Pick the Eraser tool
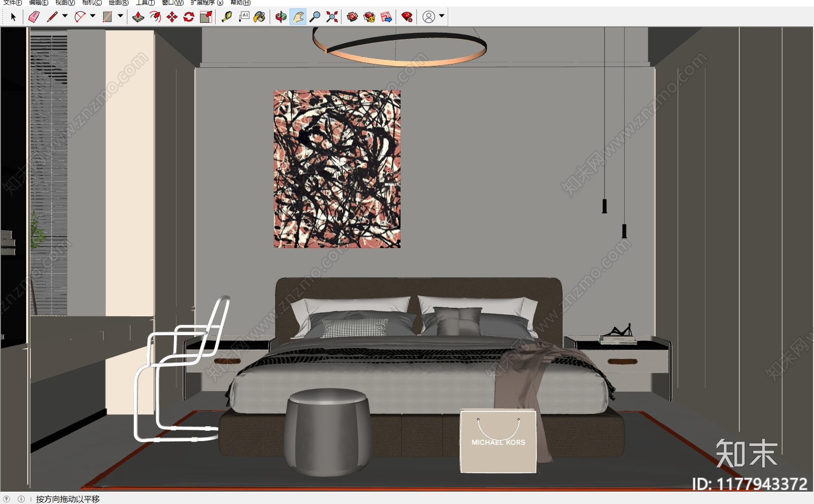Viewport: 814px width, 504px height. tap(34, 17)
